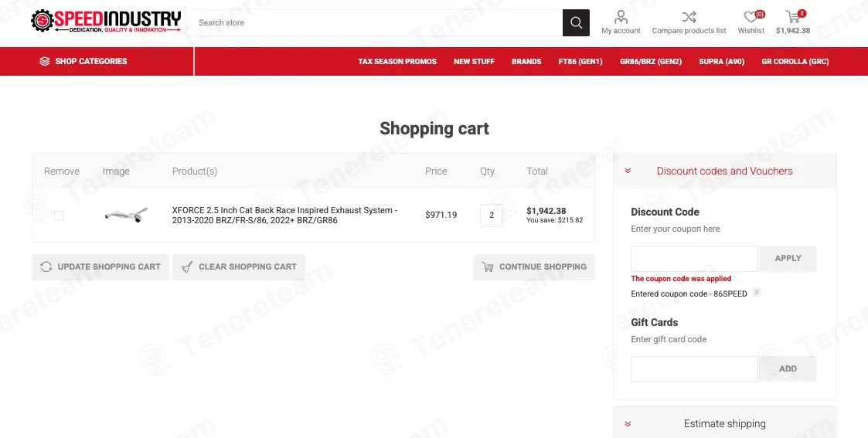
Task: Click the Speed Industry logo
Action: point(107,21)
